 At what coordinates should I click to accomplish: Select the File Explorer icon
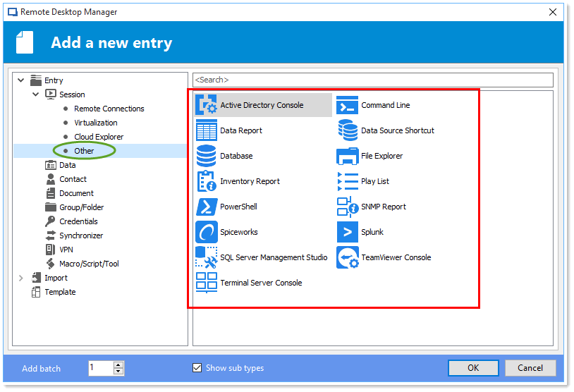point(348,156)
